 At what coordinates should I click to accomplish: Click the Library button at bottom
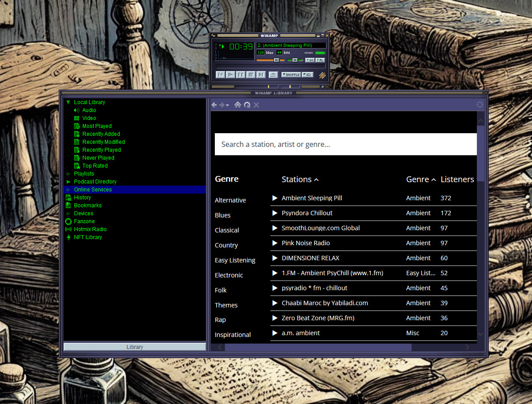tap(135, 347)
